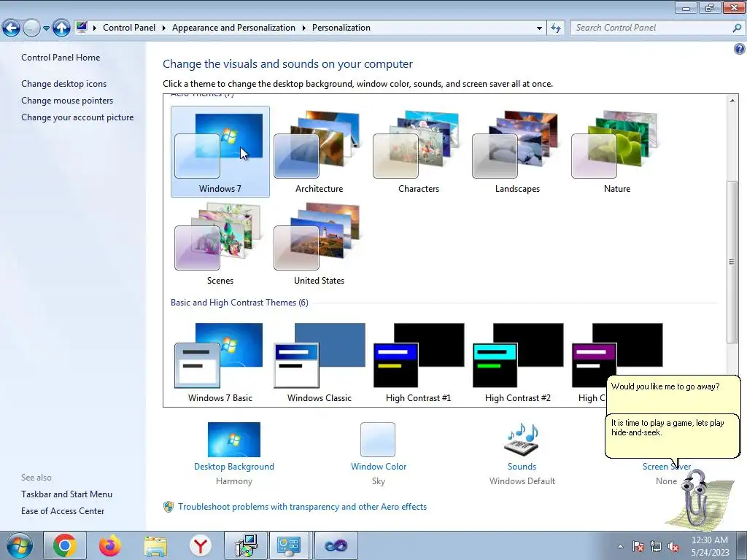This screenshot has height=560, width=747.
Task: Click the Aero troubleshoot shield icon
Action: coord(169,507)
